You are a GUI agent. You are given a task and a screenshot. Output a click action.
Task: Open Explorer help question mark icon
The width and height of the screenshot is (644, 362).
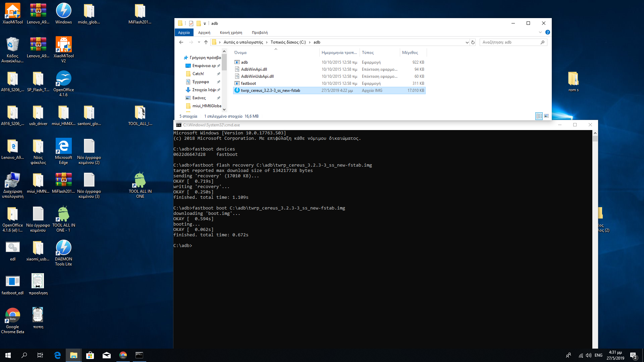pos(547,32)
